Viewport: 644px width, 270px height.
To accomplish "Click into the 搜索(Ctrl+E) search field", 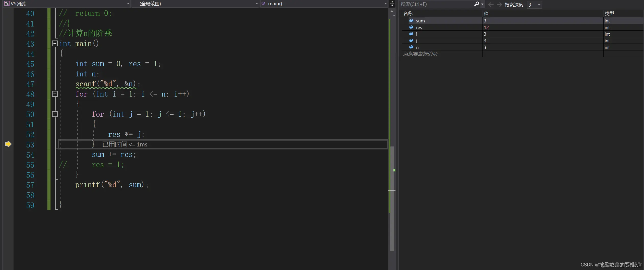I will [437, 4].
